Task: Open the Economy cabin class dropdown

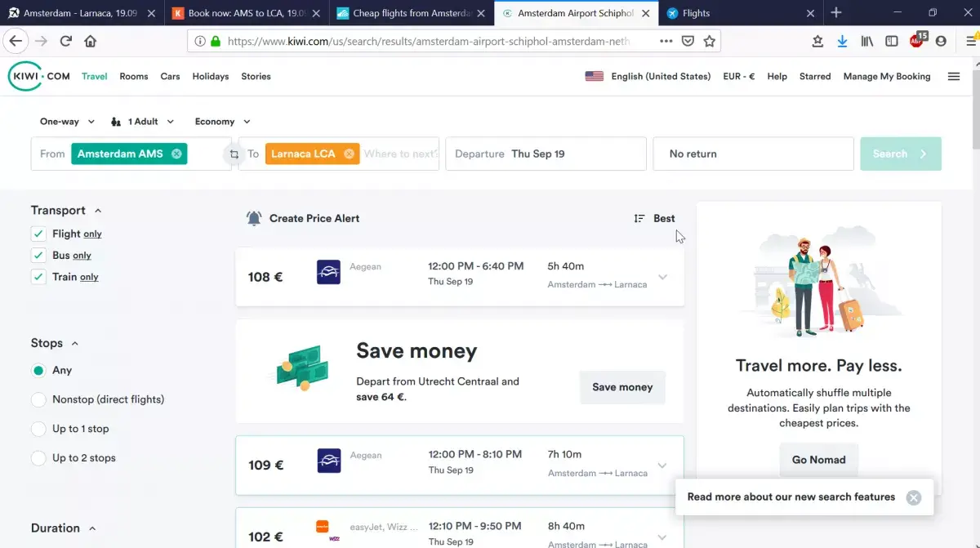Action: tap(222, 122)
